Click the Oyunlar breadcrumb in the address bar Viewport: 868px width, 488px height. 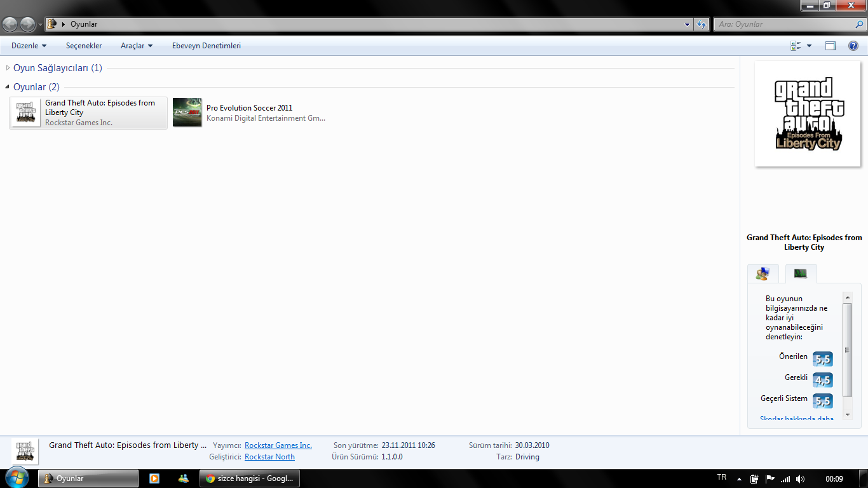(x=84, y=24)
